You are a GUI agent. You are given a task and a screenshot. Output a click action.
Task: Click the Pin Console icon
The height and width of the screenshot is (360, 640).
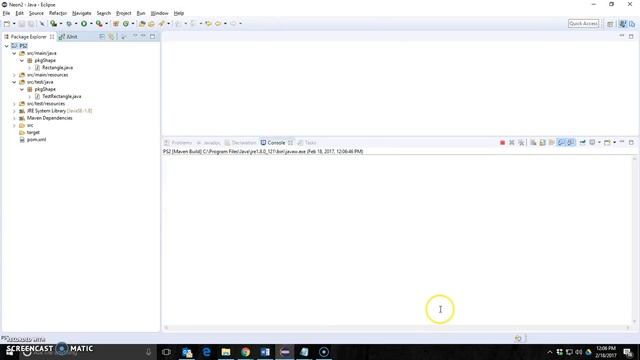(582, 142)
